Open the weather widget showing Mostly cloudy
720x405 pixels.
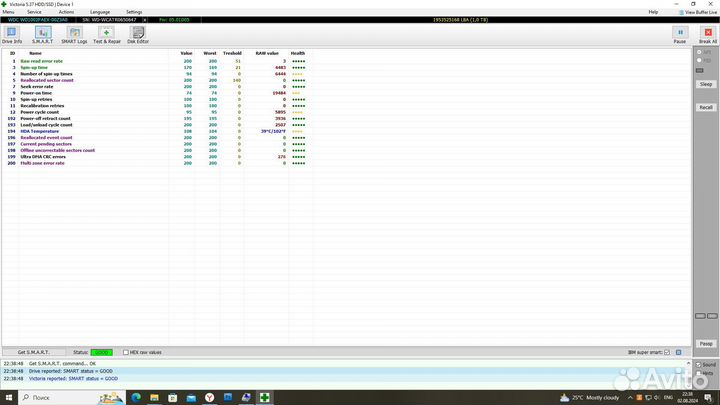[589, 397]
